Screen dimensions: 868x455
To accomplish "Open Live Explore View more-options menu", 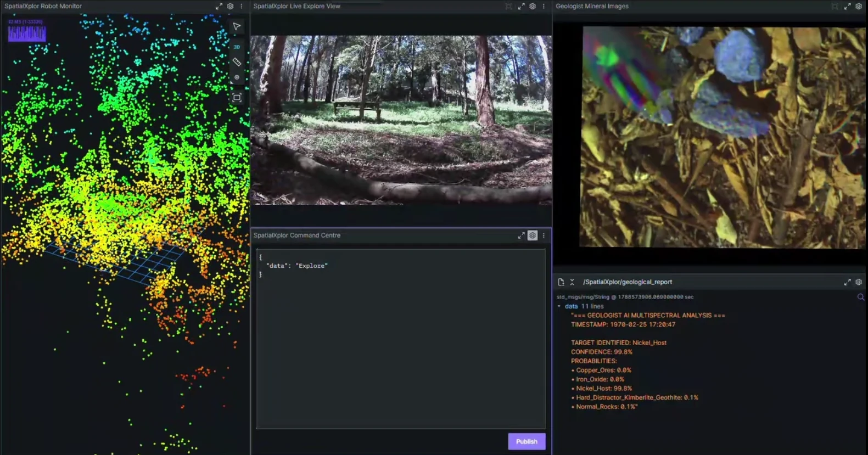I will [x=544, y=6].
